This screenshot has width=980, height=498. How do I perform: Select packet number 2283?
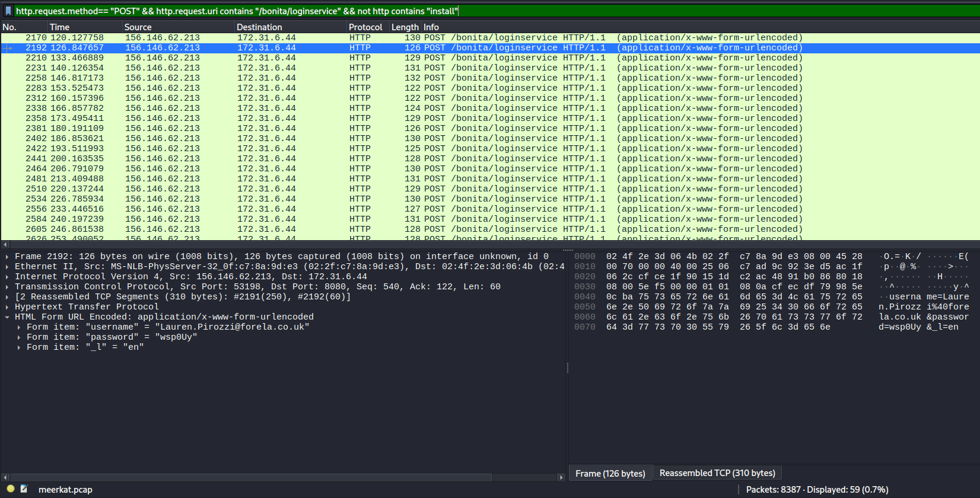tap(490, 88)
